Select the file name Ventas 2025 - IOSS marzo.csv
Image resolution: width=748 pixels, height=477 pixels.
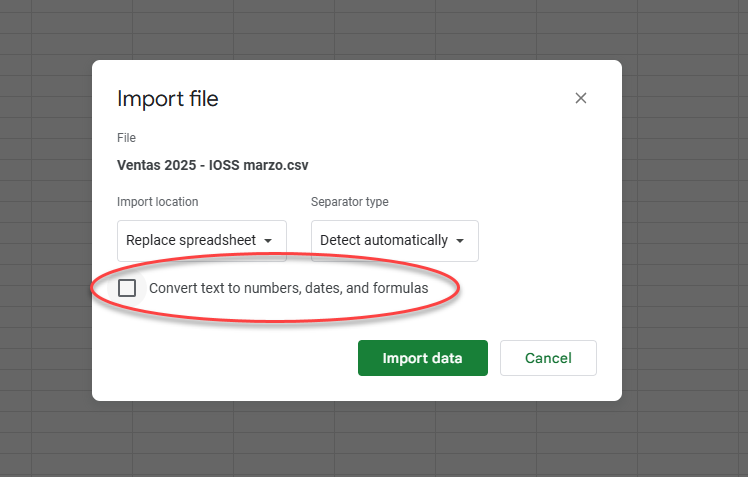(220, 165)
